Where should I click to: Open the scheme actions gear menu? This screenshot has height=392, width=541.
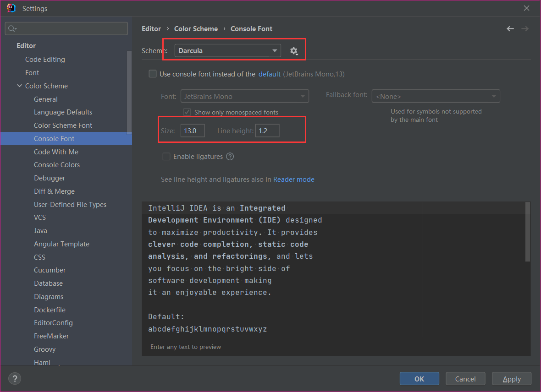[x=293, y=51]
